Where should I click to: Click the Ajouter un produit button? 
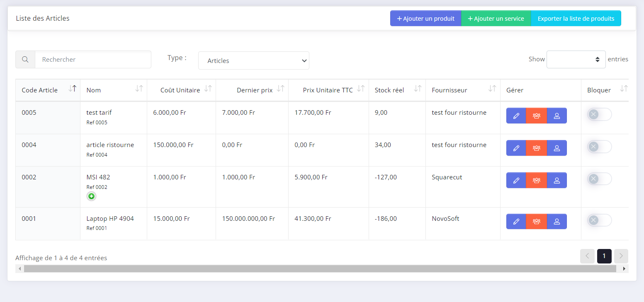tap(425, 18)
